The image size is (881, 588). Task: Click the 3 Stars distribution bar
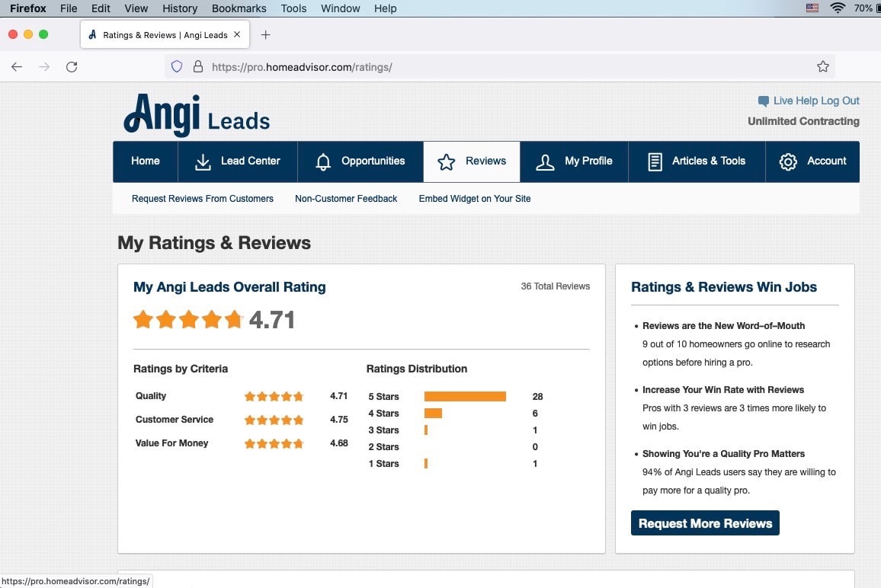pyautogui.click(x=426, y=430)
